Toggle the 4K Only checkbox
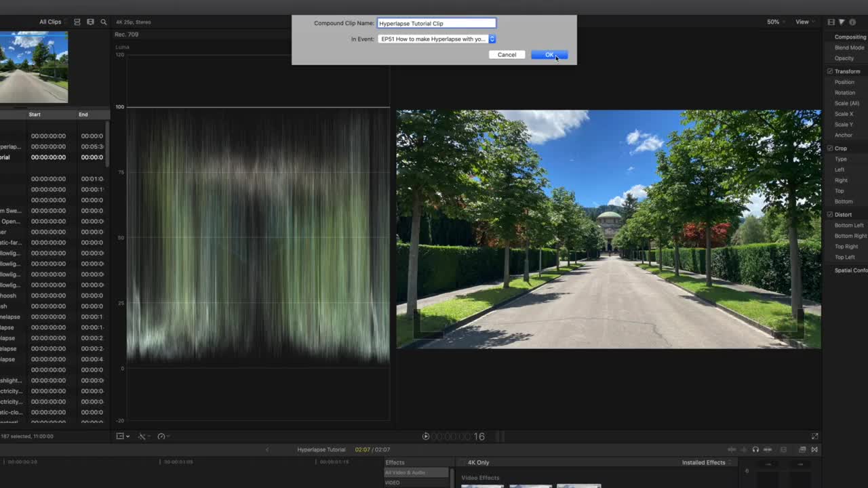The height and width of the screenshot is (488, 868). [x=463, y=462]
